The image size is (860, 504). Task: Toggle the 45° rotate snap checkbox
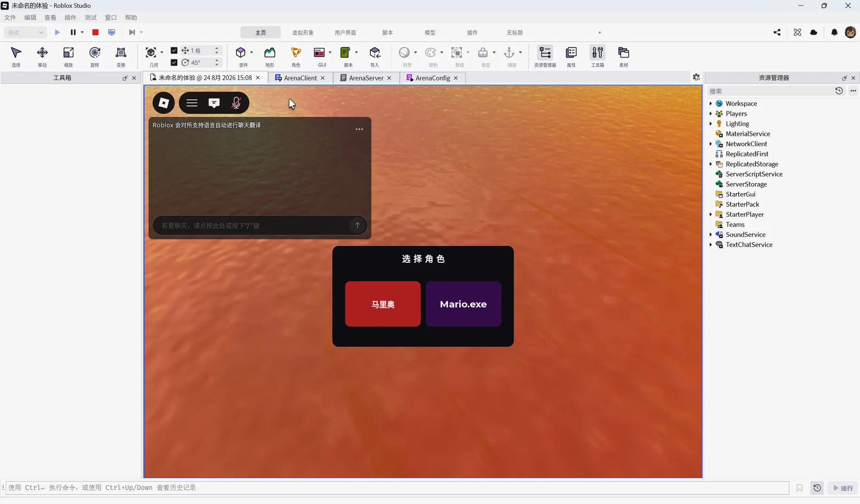click(x=174, y=62)
